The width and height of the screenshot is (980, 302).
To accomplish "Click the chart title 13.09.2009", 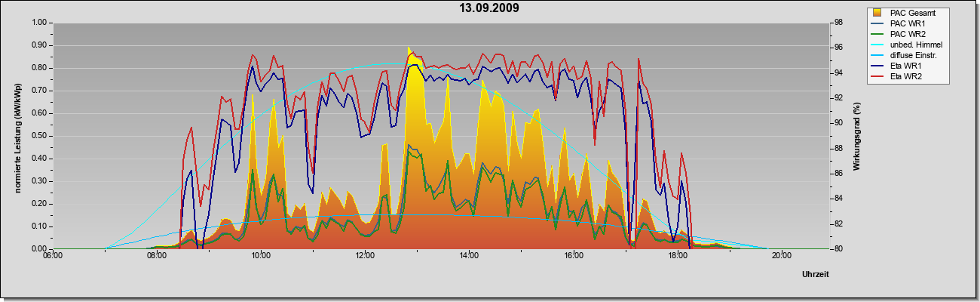I will (489, 8).
